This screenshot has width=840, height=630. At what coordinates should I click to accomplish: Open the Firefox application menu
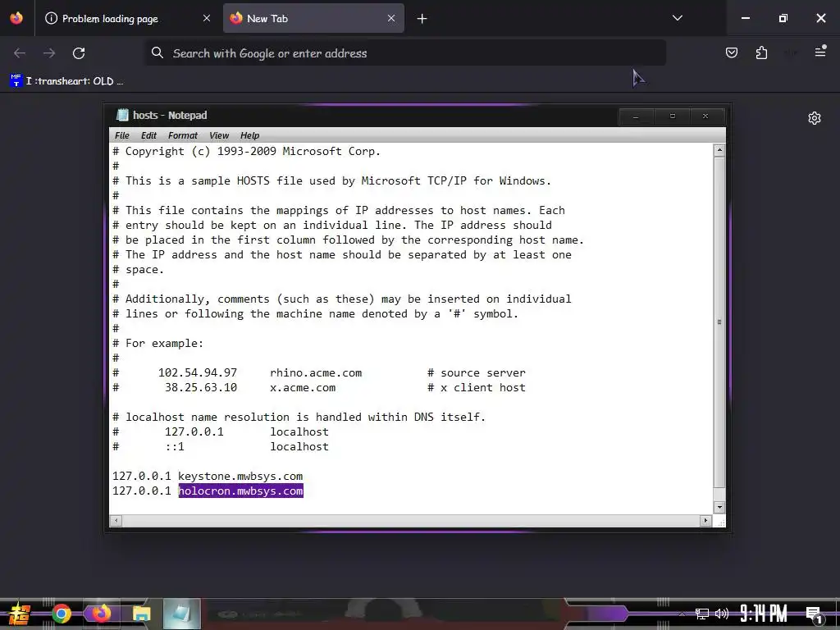[820, 52]
